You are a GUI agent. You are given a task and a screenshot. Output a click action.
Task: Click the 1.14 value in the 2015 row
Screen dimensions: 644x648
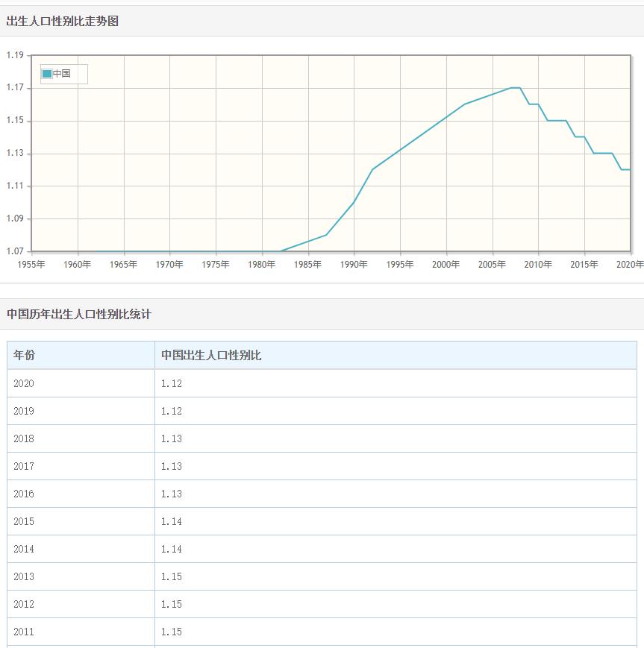coord(171,521)
